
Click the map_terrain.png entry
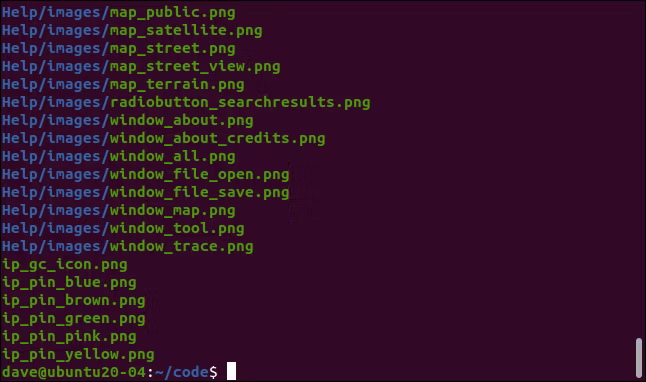pyautogui.click(x=123, y=85)
